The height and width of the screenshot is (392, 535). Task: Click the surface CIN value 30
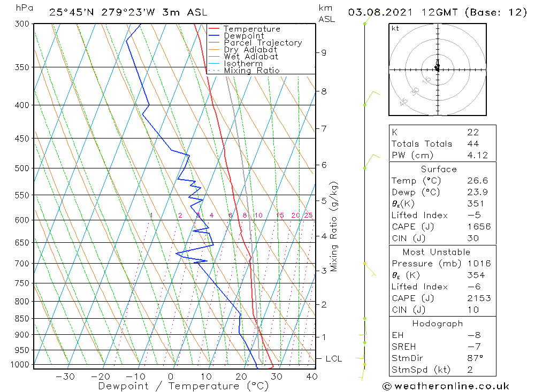473,239
